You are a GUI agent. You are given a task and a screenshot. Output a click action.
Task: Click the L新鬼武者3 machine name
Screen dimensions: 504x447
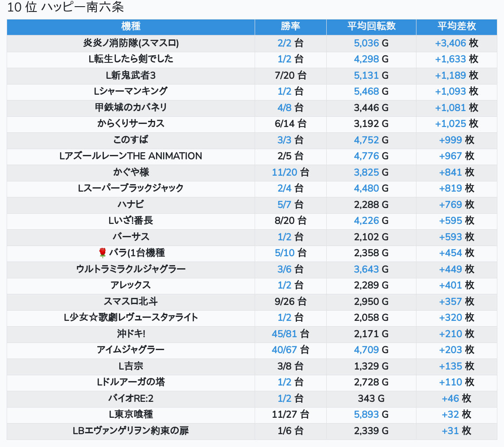coord(131,75)
